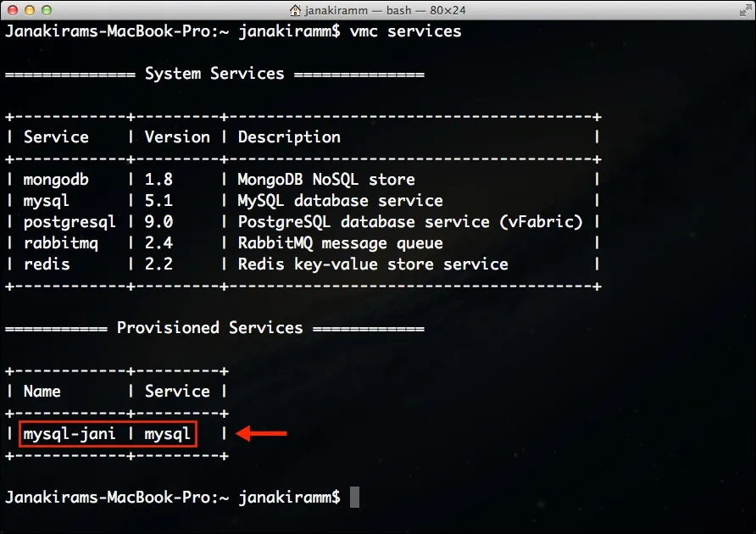The image size is (756, 534).
Task: Click the version value '1.8'
Action: click(x=159, y=180)
